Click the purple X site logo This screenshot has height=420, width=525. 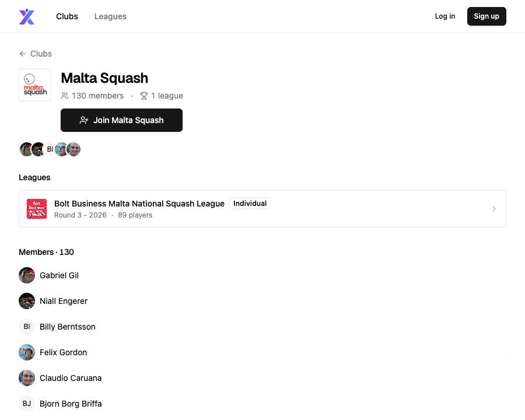pyautogui.click(x=27, y=16)
